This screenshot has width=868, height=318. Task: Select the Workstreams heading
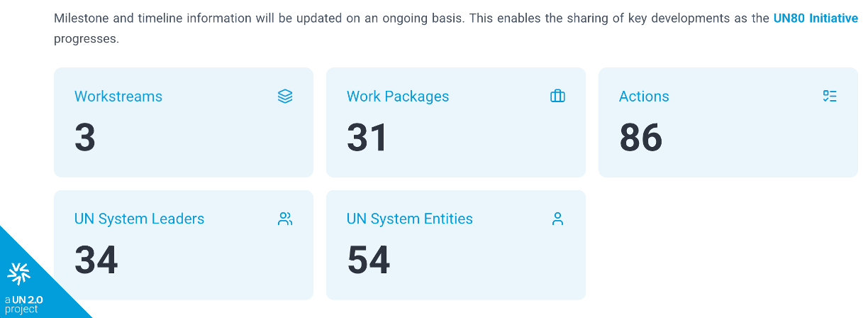[x=118, y=97]
